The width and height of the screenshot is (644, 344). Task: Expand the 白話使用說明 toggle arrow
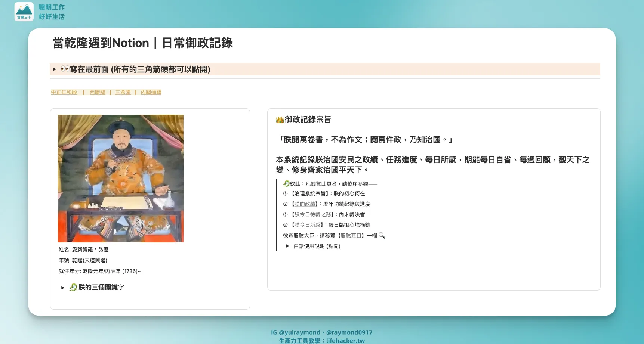pos(287,246)
